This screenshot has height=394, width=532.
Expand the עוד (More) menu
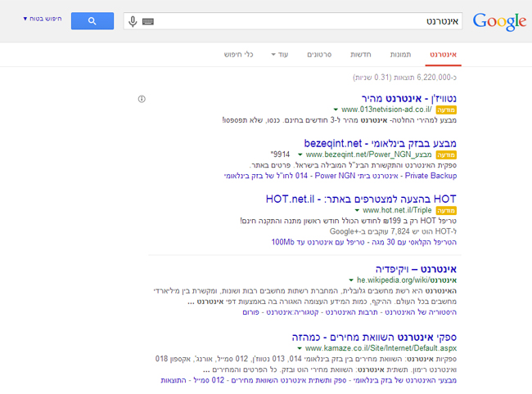pos(280,55)
